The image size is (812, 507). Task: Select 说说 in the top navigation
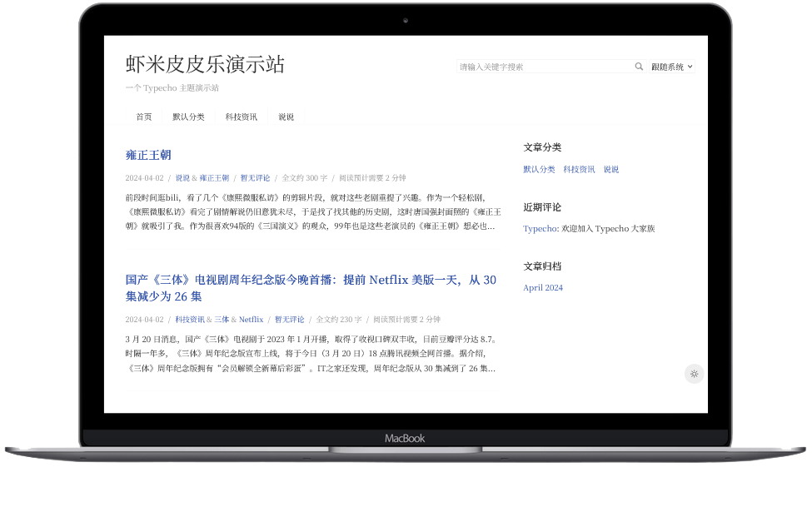click(286, 117)
